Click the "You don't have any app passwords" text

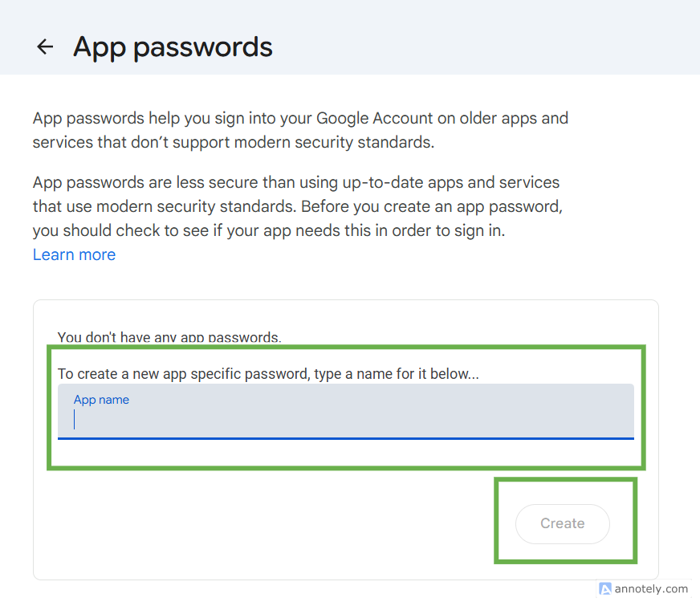pyautogui.click(x=169, y=338)
